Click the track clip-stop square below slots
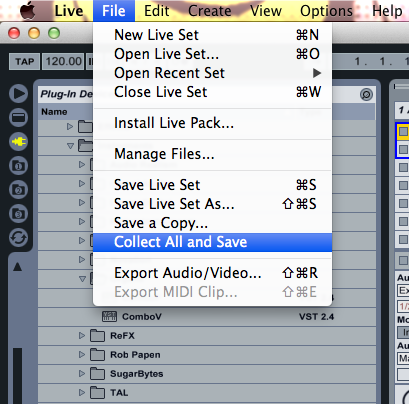The height and width of the screenshot is (404, 409). pos(403,260)
